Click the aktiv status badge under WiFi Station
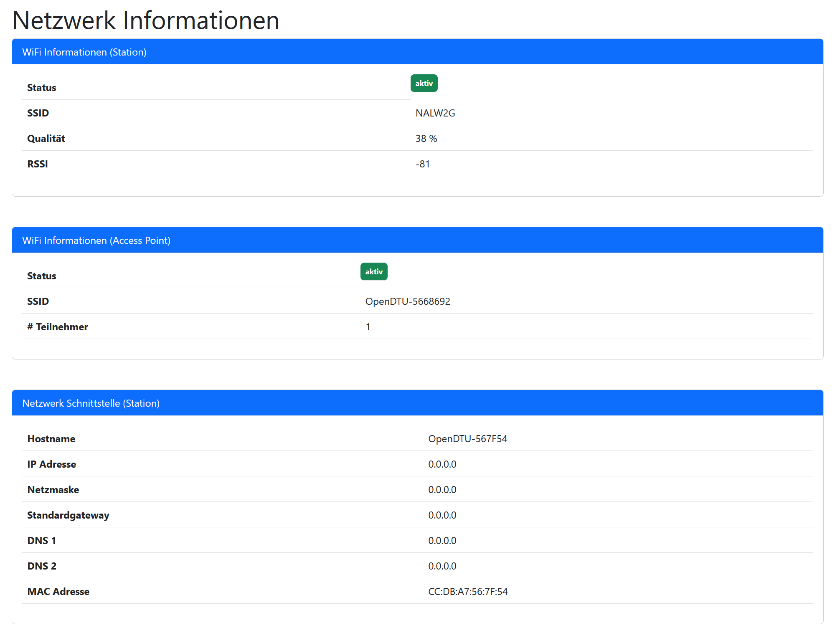Image resolution: width=840 pixels, height=638 pixels. [x=424, y=83]
